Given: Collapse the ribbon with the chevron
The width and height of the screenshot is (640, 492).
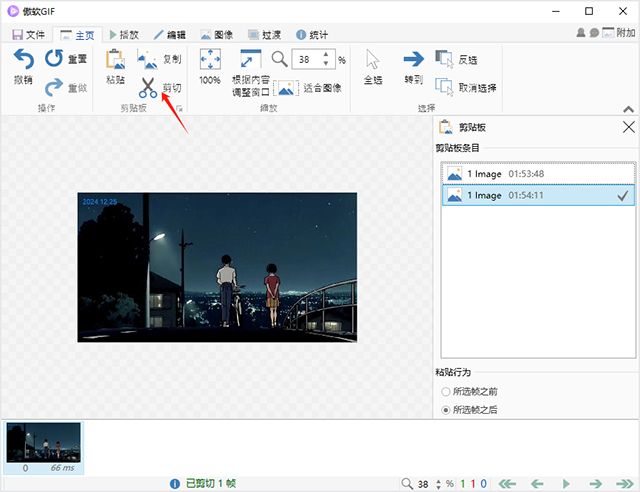Looking at the screenshot, I should [628, 106].
